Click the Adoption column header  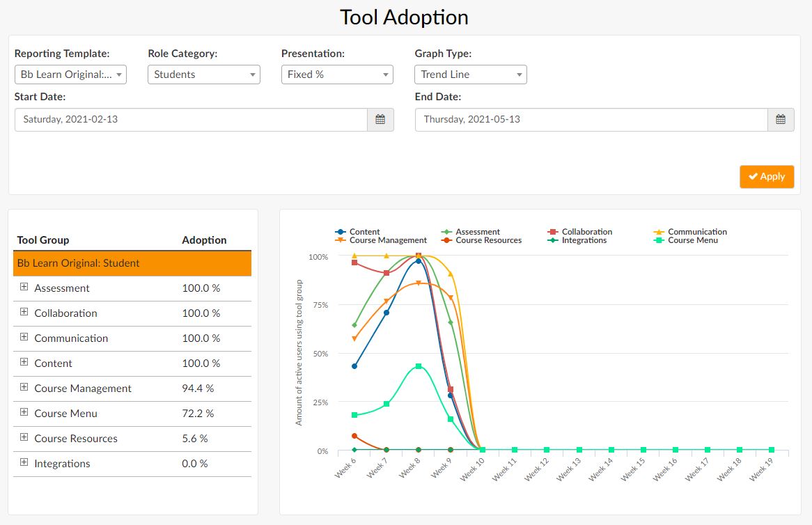[x=204, y=240]
